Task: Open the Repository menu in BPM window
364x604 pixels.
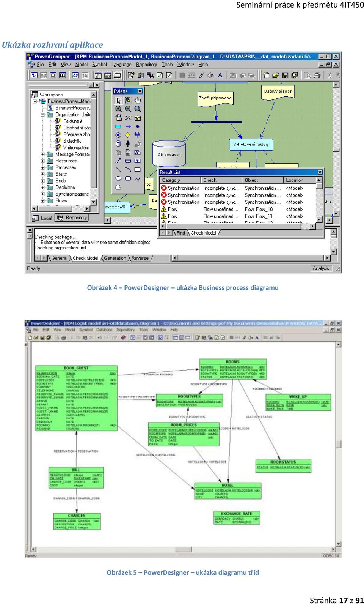Action: point(147,65)
